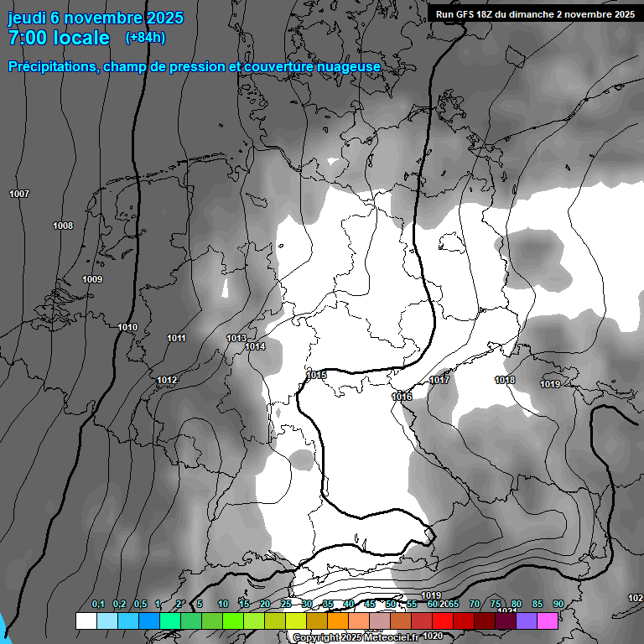Click the '85' legend value
The width and height of the screenshot is (644, 644).
[538, 604]
